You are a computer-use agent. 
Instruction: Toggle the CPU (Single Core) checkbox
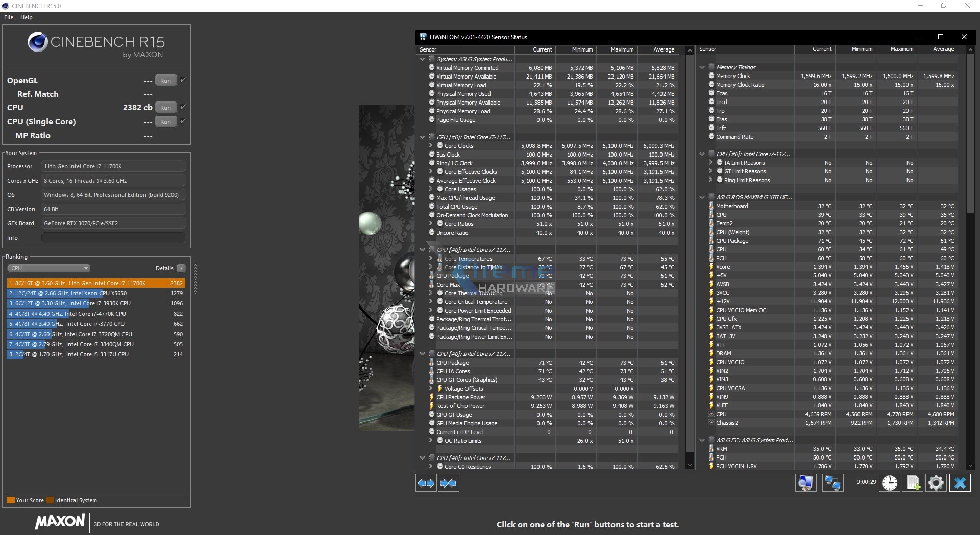(183, 121)
